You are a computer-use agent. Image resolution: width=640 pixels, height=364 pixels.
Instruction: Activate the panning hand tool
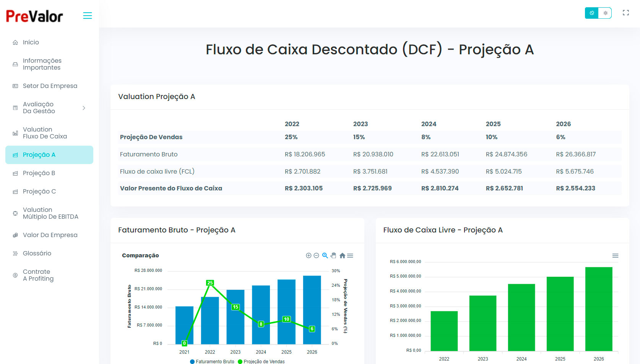(333, 255)
